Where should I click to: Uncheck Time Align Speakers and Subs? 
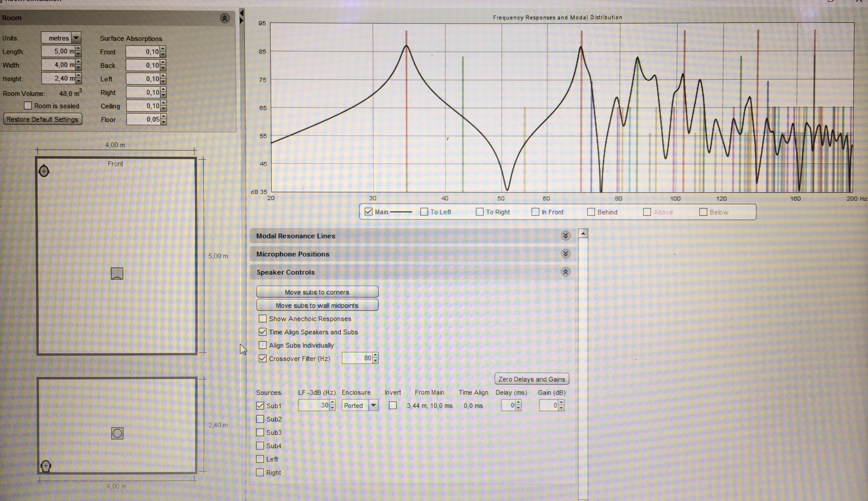tap(262, 332)
